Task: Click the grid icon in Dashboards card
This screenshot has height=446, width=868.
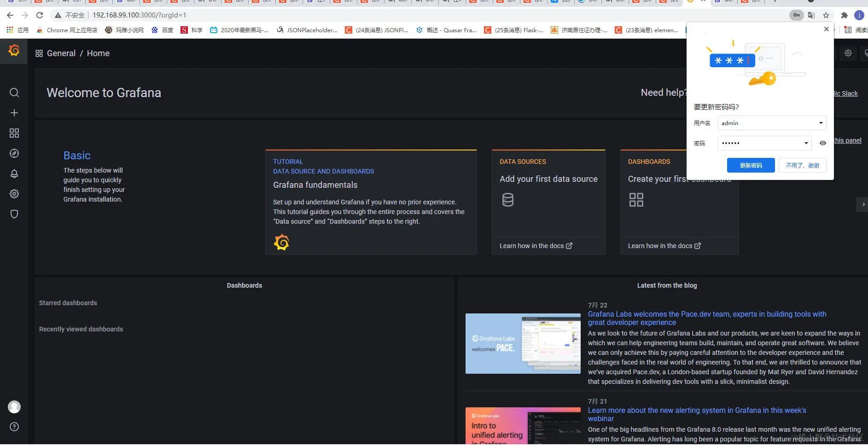Action: (x=636, y=200)
